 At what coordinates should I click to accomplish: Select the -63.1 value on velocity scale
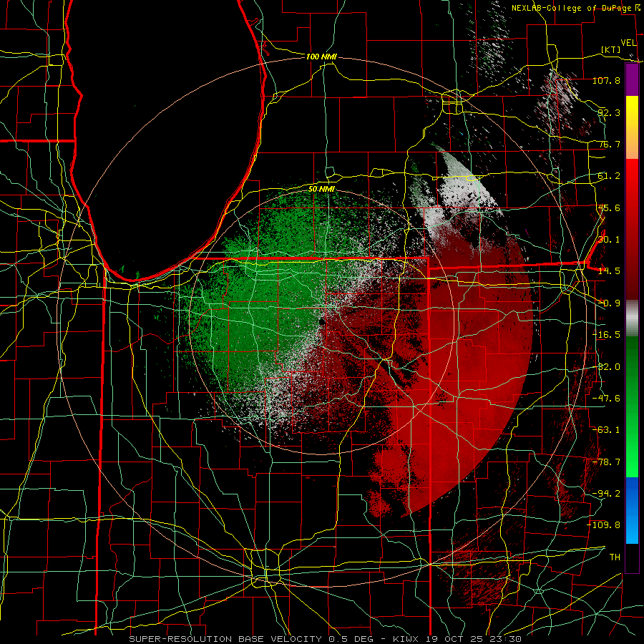tap(606, 430)
